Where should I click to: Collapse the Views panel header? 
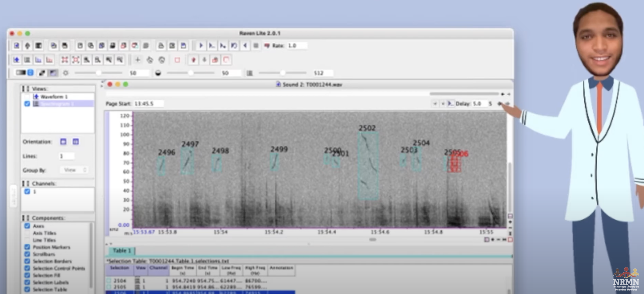(x=57, y=88)
